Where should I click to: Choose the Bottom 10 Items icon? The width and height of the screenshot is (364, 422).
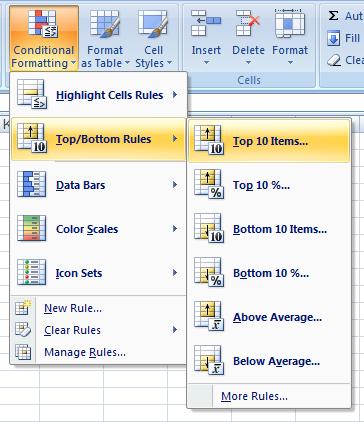coord(209,228)
